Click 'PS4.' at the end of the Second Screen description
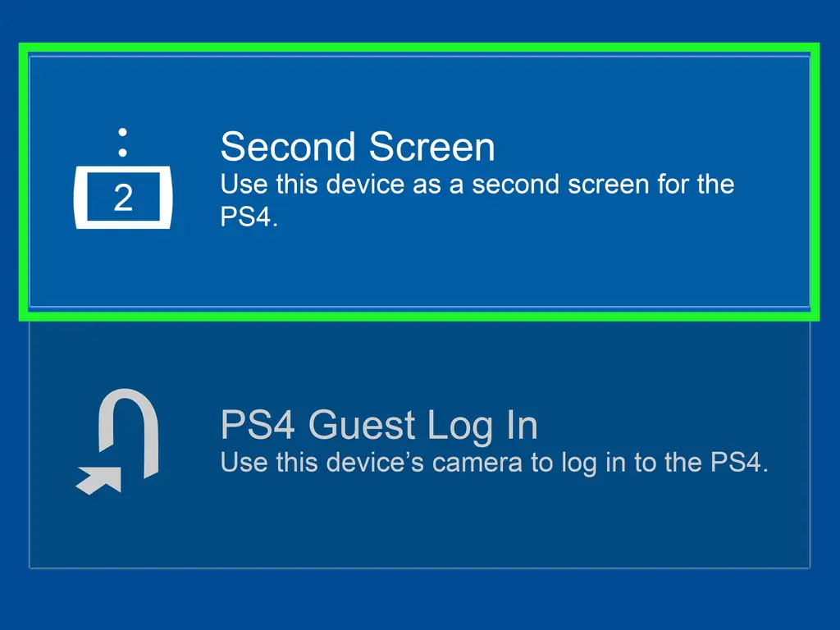840x630 pixels. [249, 217]
